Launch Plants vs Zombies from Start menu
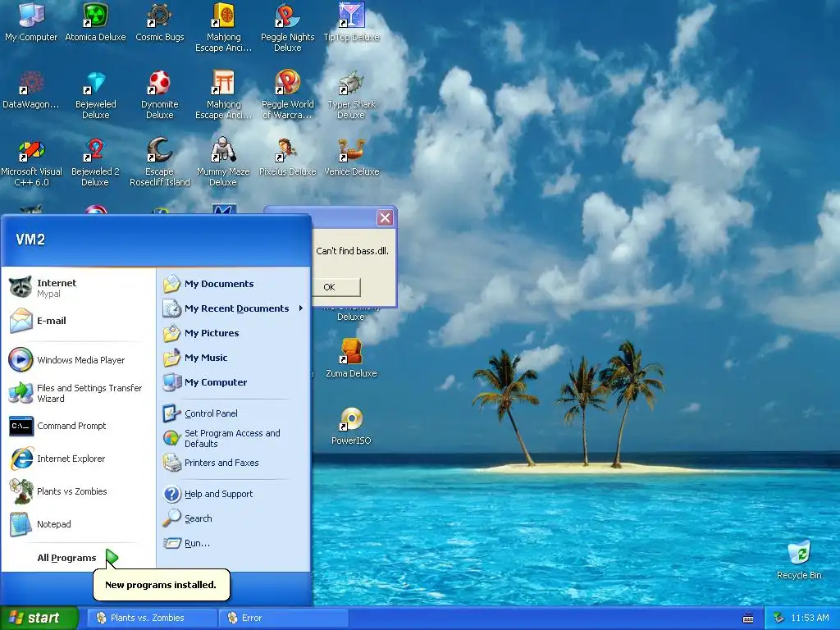 tap(79, 491)
